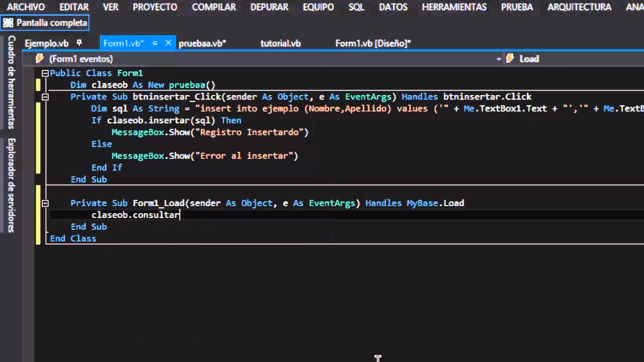Click the Dim sql As String line

click(x=367, y=109)
